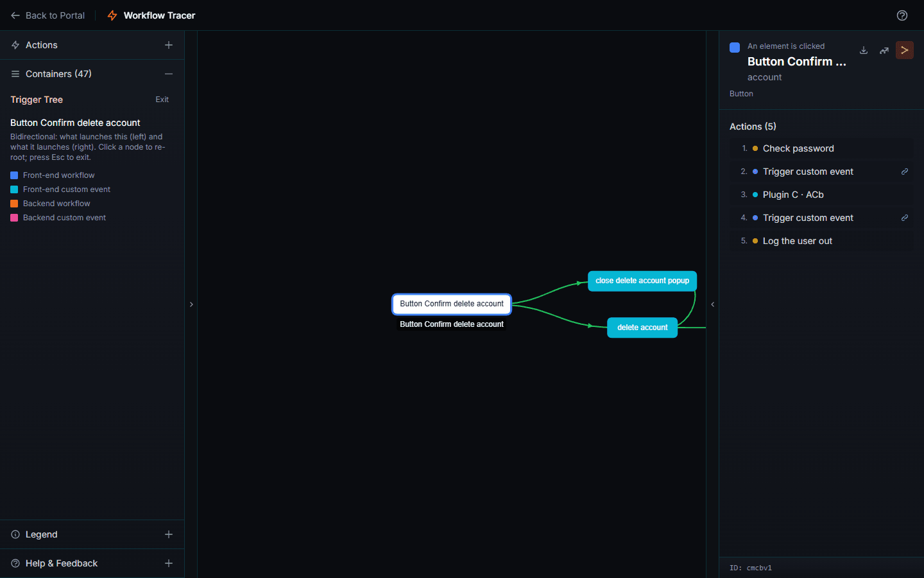Viewport: 924px width, 578px height.
Task: Click the blue trigger type square in details header
Action: tap(735, 48)
